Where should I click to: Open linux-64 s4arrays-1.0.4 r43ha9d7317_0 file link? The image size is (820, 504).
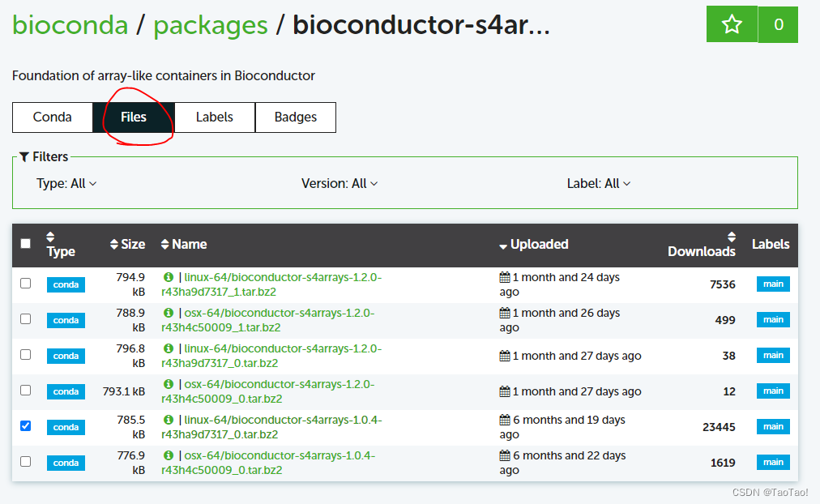(x=271, y=427)
